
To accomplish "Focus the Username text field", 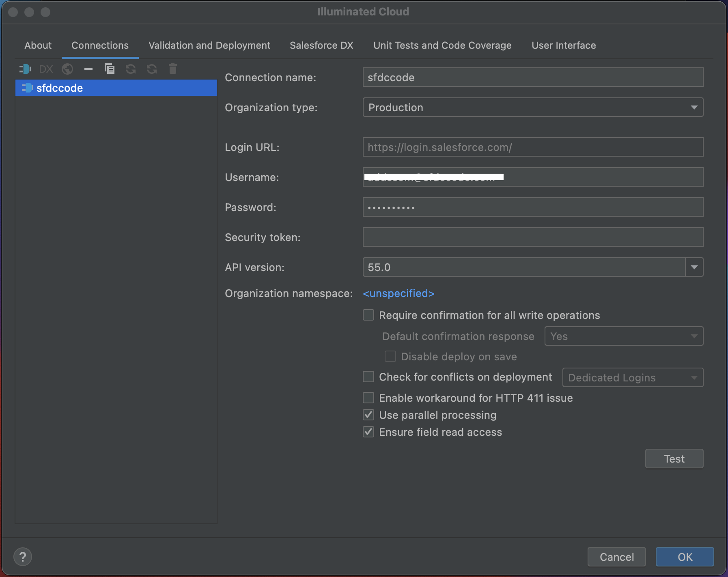I will coord(533,177).
